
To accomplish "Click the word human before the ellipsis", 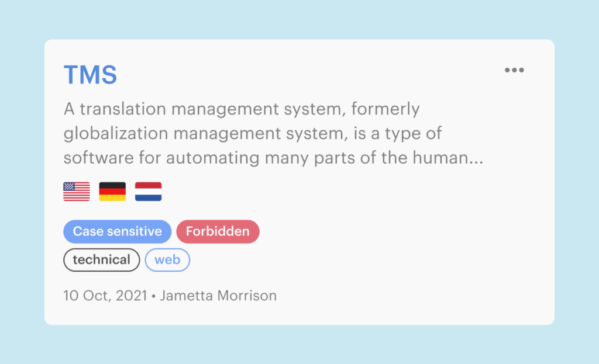I will [440, 158].
